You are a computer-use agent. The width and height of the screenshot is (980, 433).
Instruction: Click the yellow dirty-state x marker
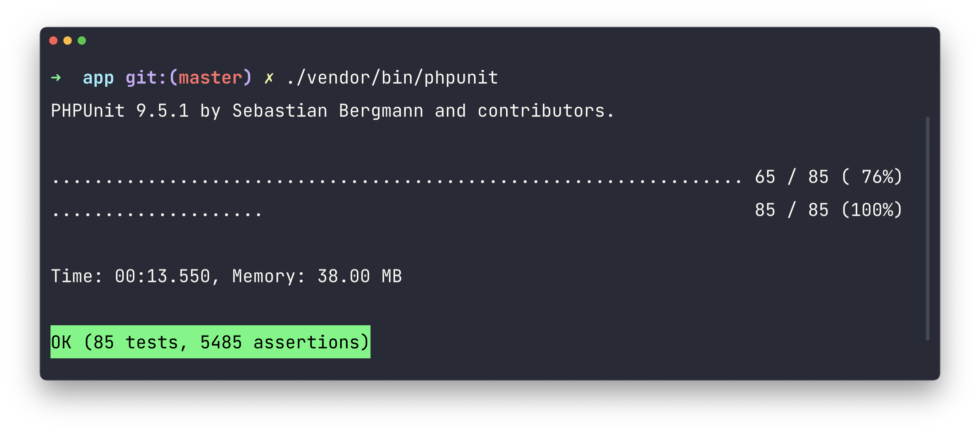[x=269, y=78]
